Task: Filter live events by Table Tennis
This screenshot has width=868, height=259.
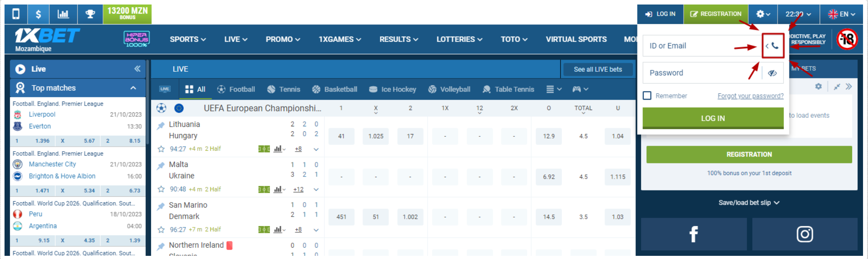Action: coord(508,89)
